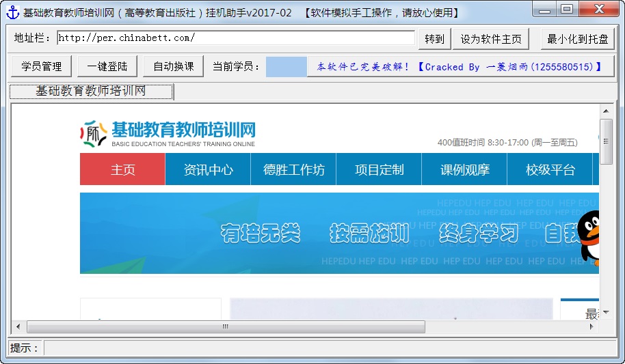625x364 pixels.
Task: Click the 地址栏 label
Action: click(x=32, y=38)
